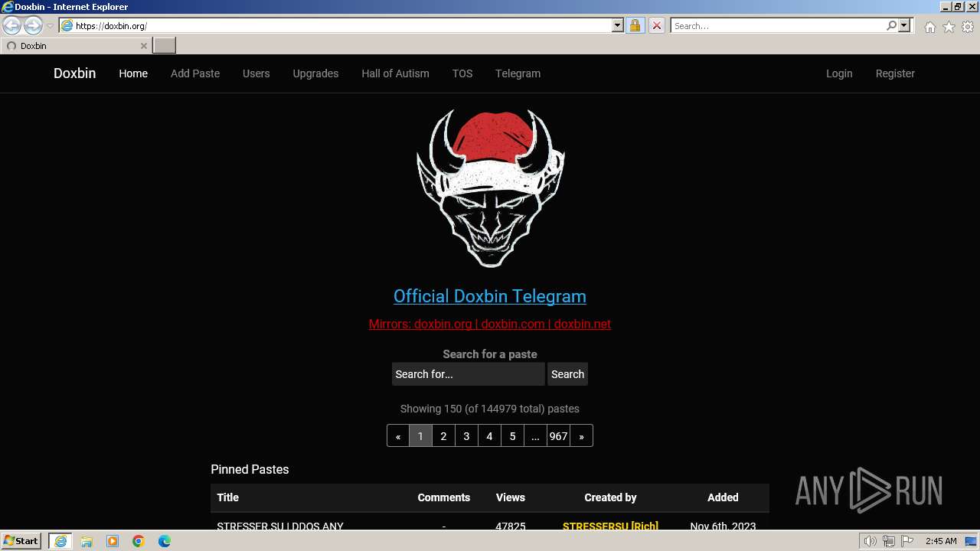Click the Home icon in IE toolbar

(929, 27)
